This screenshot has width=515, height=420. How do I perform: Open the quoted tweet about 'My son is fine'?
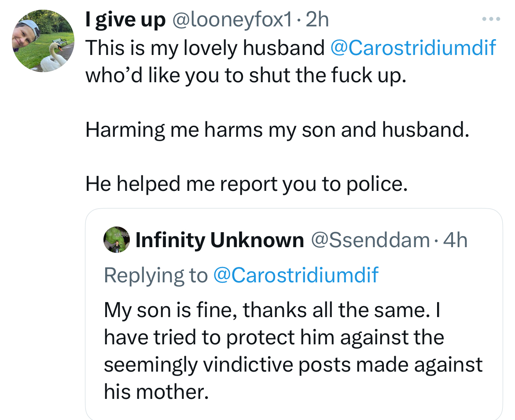[294, 314]
